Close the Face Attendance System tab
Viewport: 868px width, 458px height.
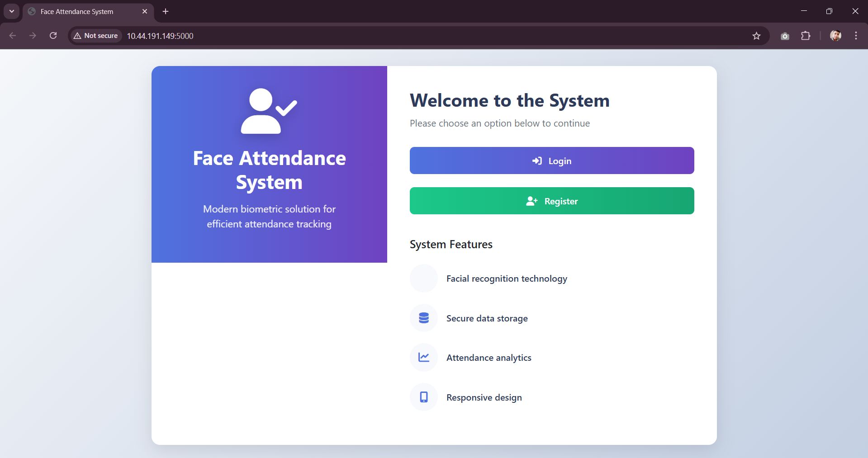(x=145, y=11)
